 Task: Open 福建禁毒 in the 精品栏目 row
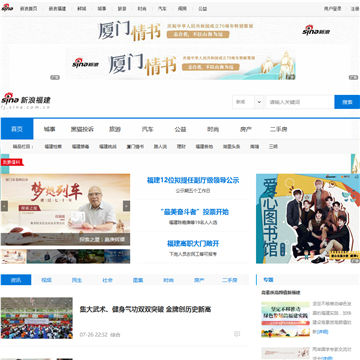[x=80, y=146]
